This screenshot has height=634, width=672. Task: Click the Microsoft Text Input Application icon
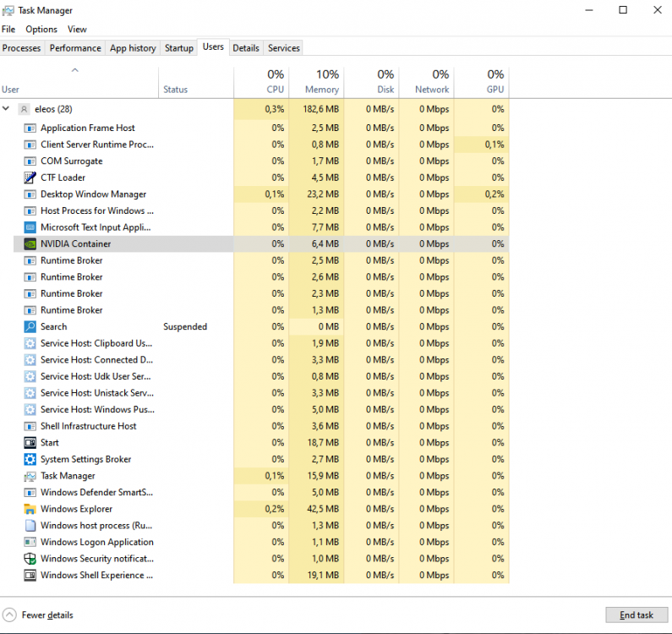coord(30,227)
